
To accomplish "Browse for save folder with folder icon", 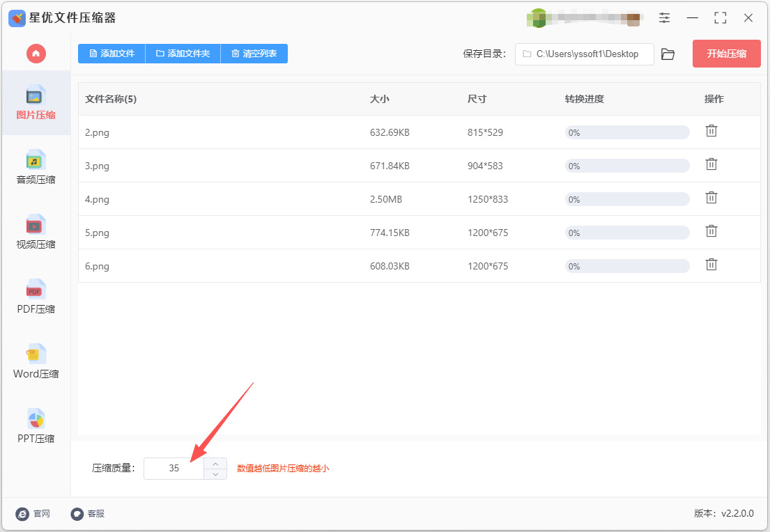I will [668, 54].
